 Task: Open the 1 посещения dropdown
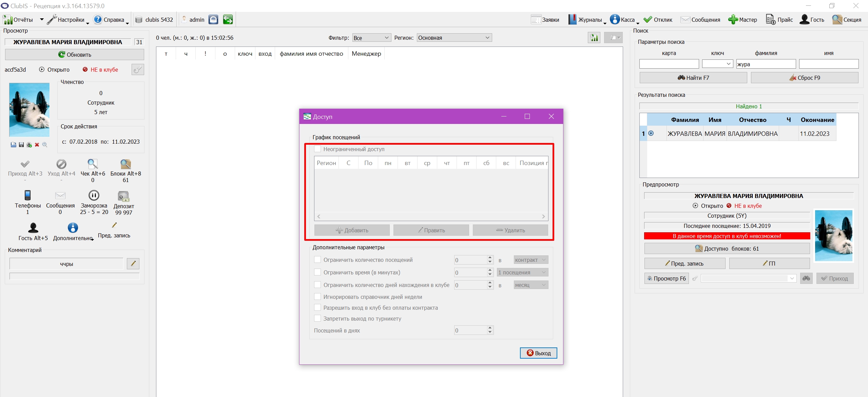522,272
